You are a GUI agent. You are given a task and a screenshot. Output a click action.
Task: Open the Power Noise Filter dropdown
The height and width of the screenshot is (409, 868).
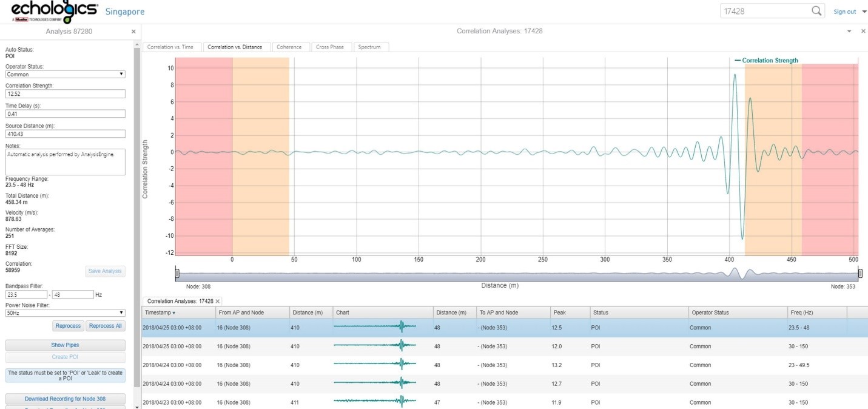66,313
